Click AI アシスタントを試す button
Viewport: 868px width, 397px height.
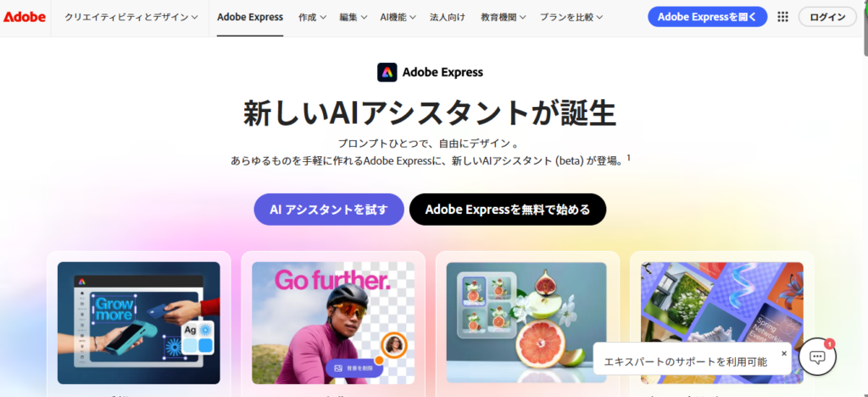[x=329, y=210]
